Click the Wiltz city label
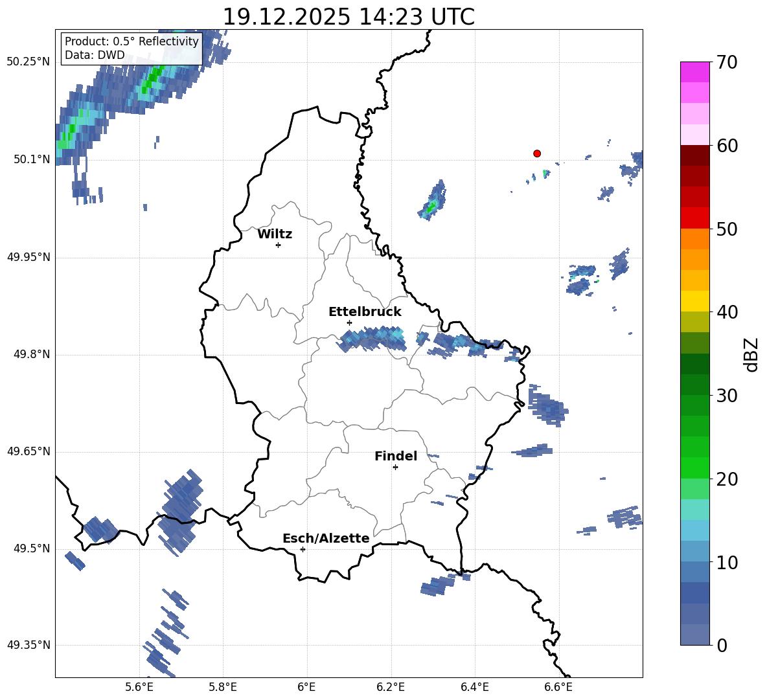 (x=275, y=234)
